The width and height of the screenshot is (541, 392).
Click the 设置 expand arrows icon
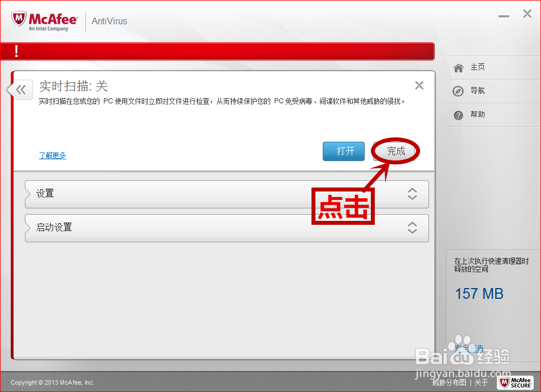tap(412, 194)
